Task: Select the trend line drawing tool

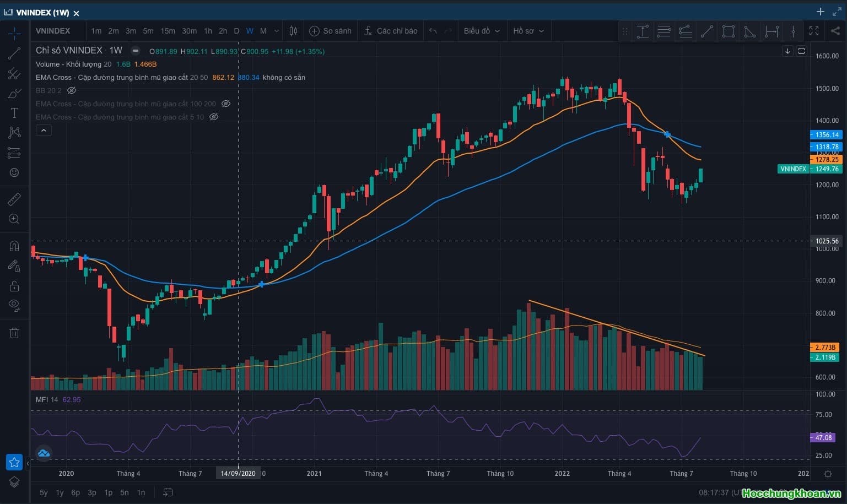Action: coord(14,53)
